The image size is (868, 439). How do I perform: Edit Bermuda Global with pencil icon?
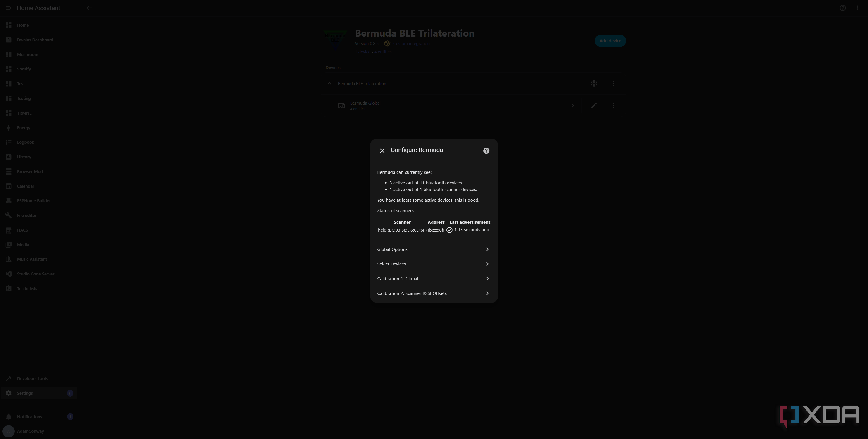point(594,106)
